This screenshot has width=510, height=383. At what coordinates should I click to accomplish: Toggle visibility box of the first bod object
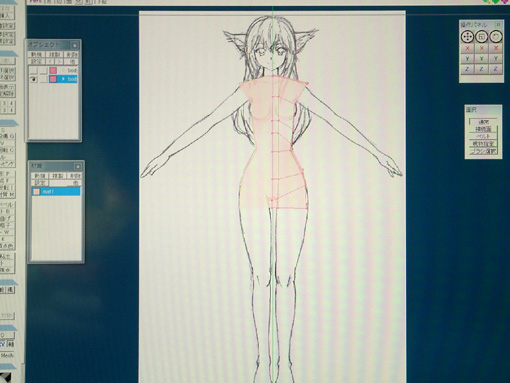33,70
